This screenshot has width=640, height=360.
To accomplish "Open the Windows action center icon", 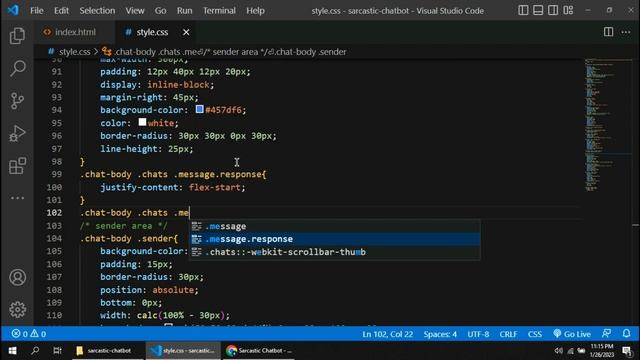I will click(x=627, y=351).
